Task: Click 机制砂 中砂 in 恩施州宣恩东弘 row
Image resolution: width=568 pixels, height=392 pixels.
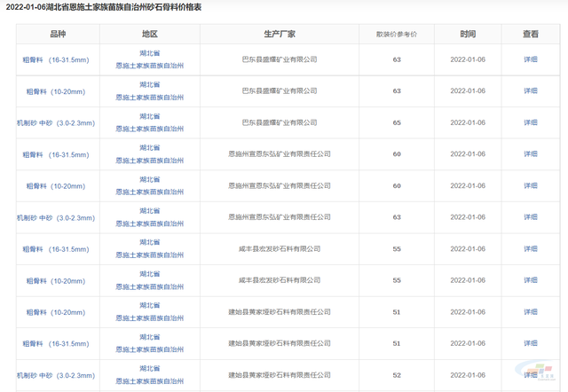Action: click(57, 217)
